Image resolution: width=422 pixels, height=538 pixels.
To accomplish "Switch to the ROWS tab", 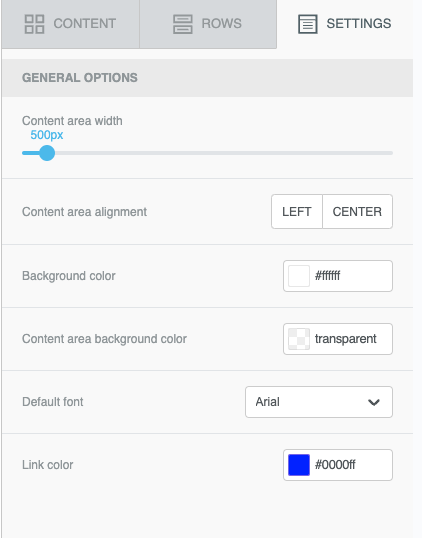I will pos(208,24).
